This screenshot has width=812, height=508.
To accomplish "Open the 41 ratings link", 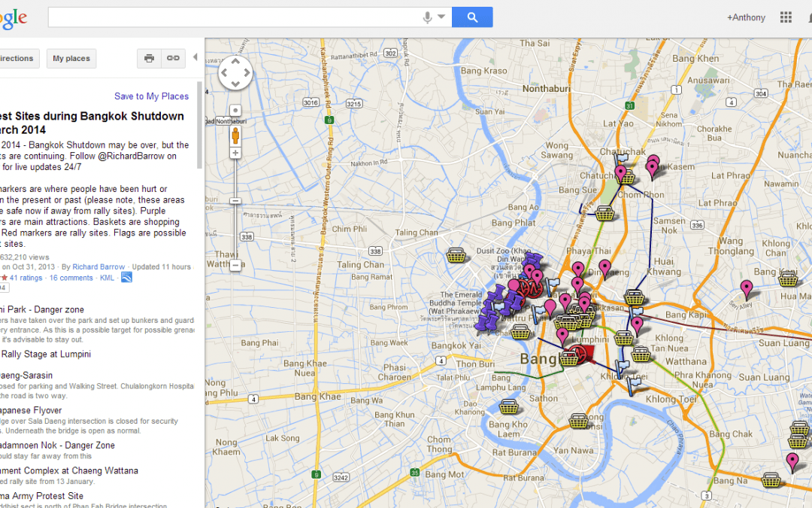I will coord(26,278).
